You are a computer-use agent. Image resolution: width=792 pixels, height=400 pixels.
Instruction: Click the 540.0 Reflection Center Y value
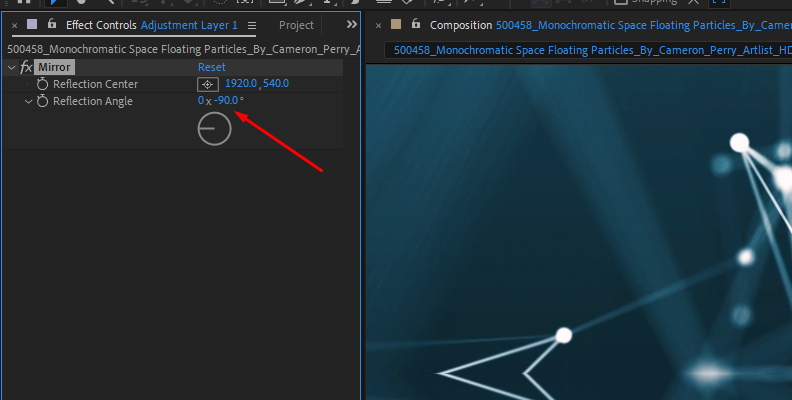(276, 83)
